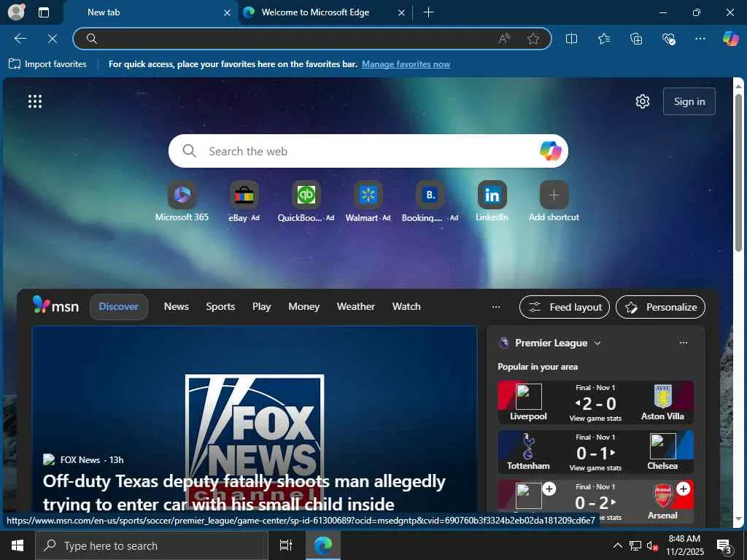
Task: Select the Sports feed tab
Action: click(x=220, y=307)
